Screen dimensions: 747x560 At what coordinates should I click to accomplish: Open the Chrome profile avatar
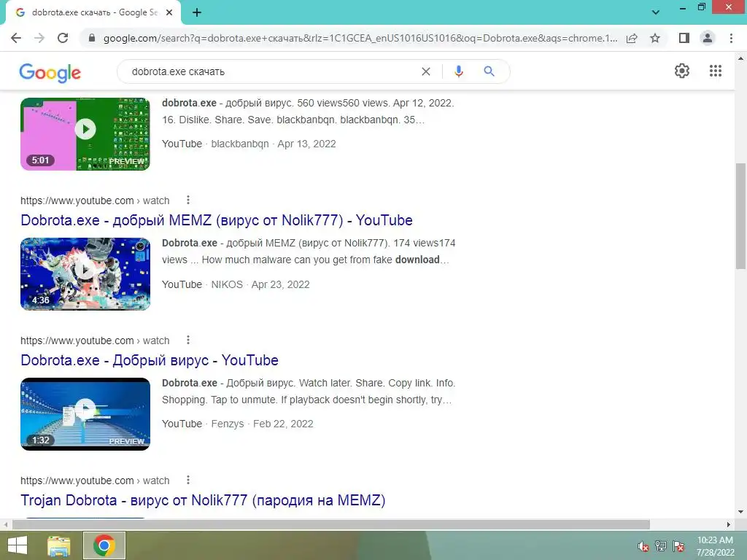(708, 38)
